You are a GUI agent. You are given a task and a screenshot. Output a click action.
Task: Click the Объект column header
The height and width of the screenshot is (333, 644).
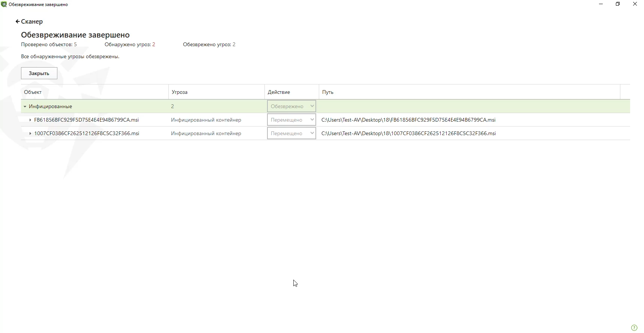click(95, 92)
